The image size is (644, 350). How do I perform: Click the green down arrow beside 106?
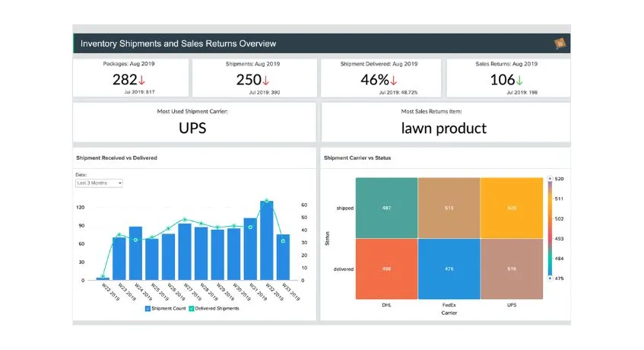[x=519, y=80]
